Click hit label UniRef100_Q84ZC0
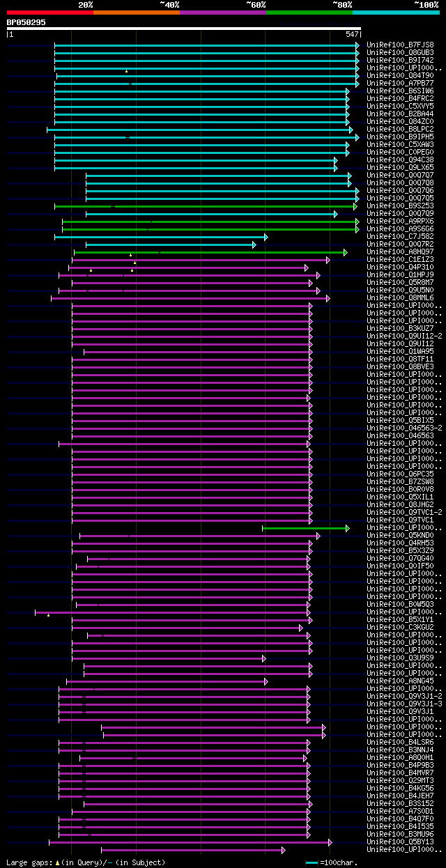 click(400, 121)
